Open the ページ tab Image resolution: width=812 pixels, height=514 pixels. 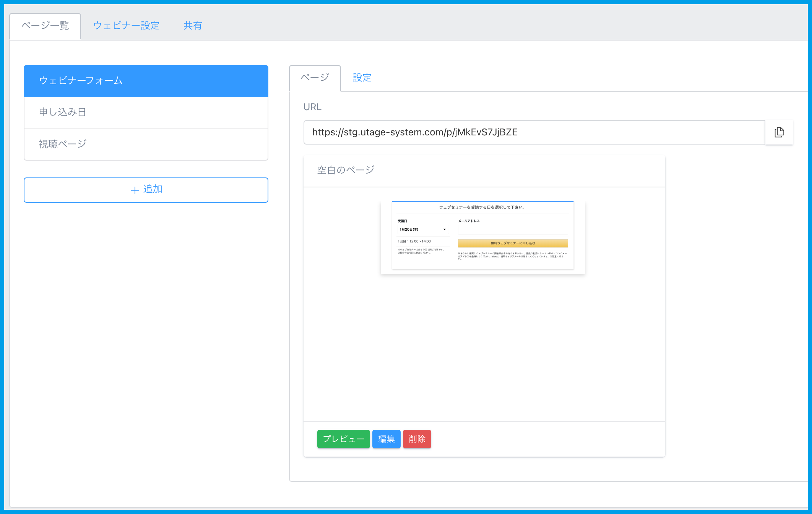314,78
